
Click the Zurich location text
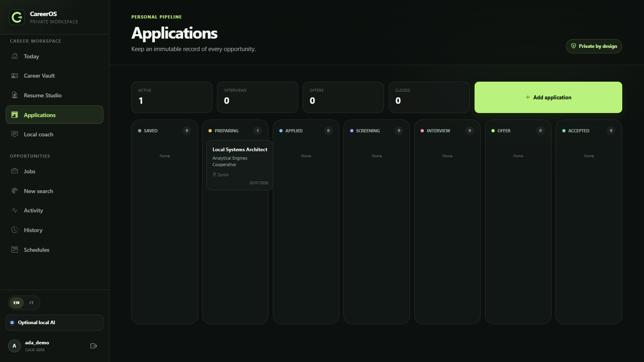tap(223, 175)
